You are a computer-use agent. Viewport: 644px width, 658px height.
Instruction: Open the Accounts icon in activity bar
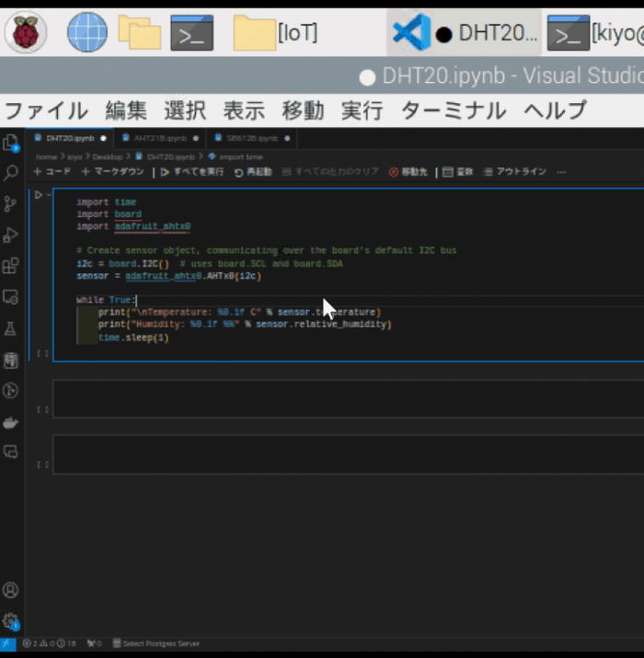coord(10,590)
